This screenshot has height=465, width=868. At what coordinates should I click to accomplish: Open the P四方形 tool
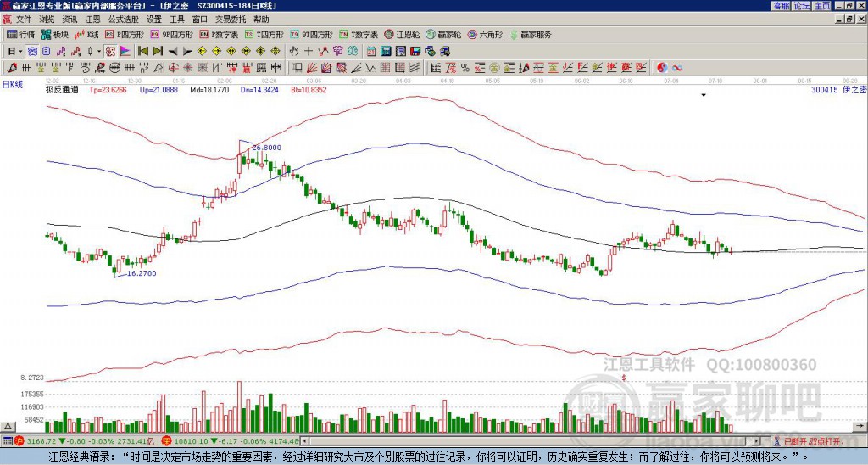pos(125,34)
